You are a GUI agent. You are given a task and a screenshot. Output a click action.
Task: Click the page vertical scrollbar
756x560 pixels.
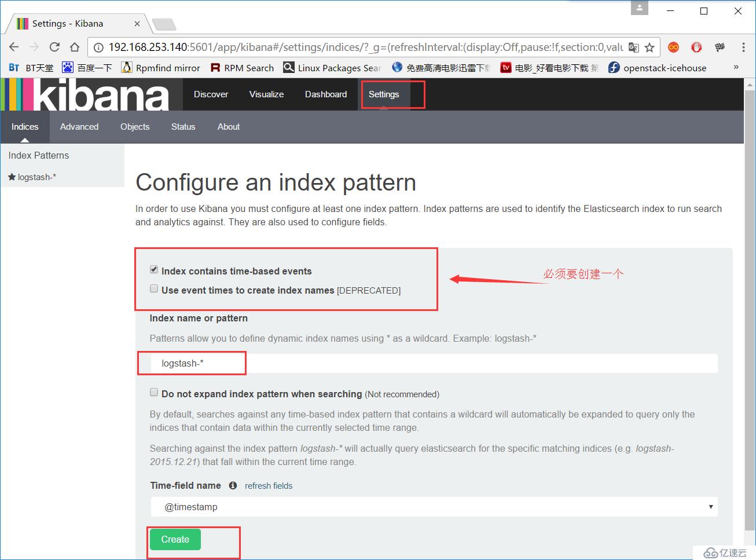coord(750,310)
